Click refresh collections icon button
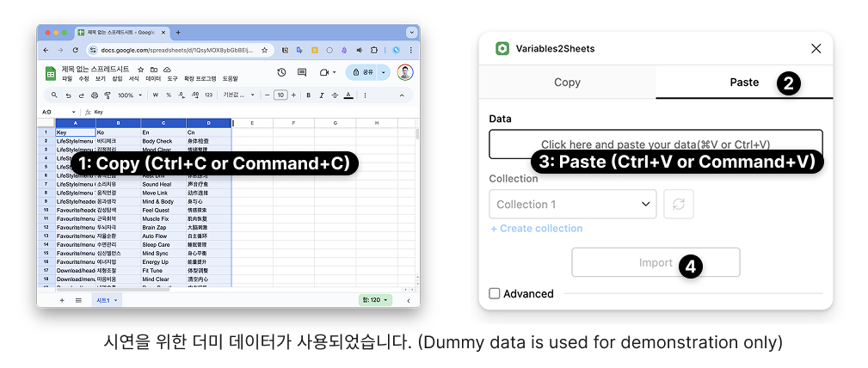868x368 pixels. coord(679,205)
